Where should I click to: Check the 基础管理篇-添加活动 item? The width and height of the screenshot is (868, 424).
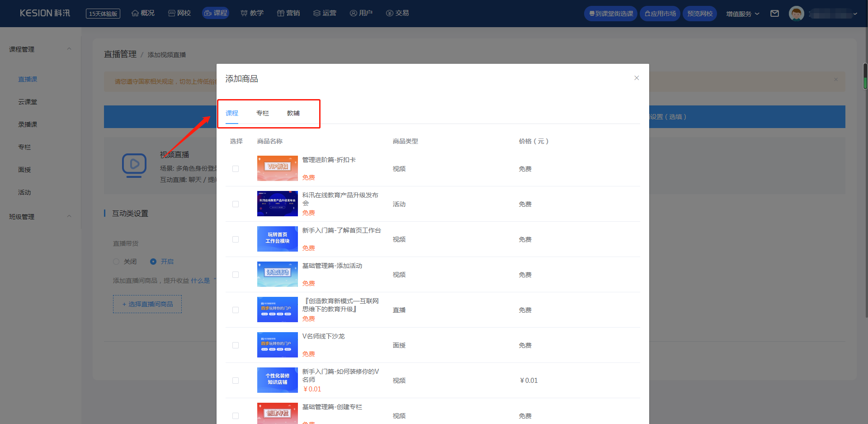[236, 275]
